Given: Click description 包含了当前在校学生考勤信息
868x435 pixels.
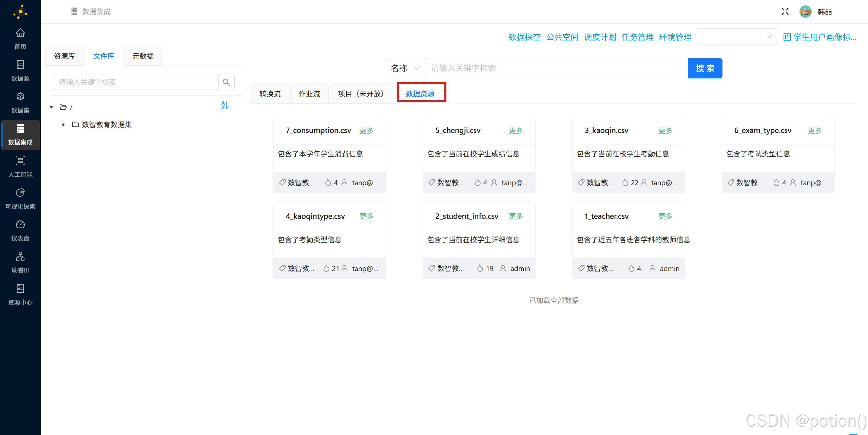Looking at the screenshot, I should click(x=623, y=154).
